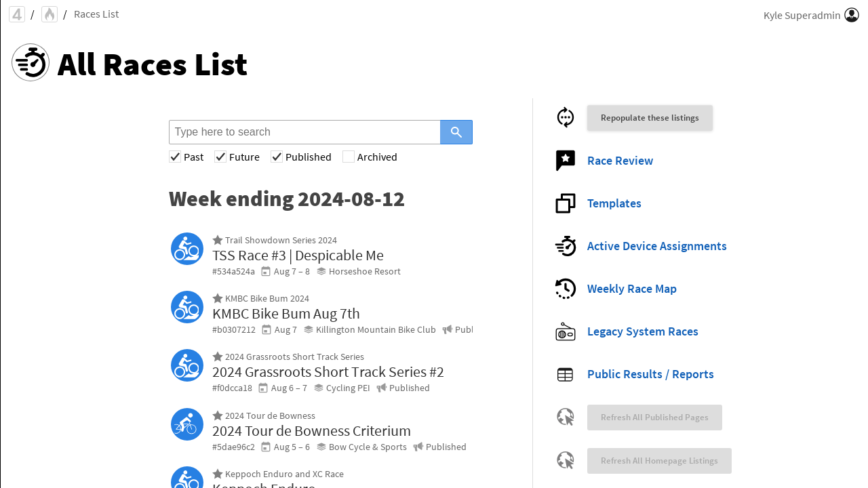Image resolution: width=868 pixels, height=488 pixels.
Task: Click Kyle Superadmin user menu
Action: point(802,15)
